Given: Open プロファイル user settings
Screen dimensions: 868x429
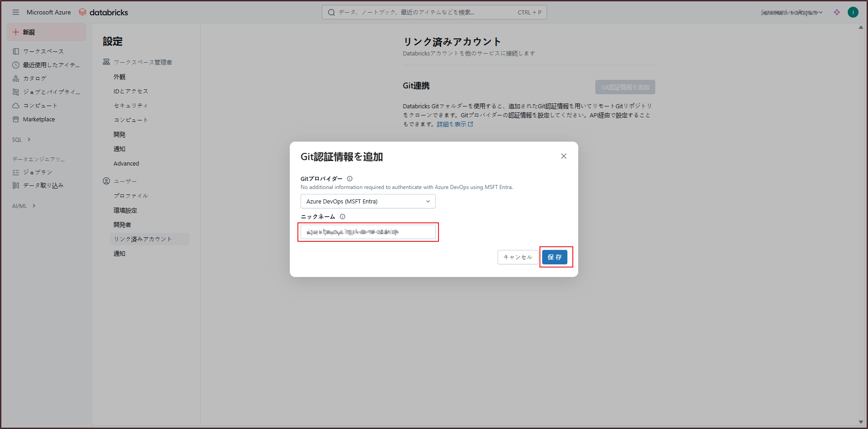Looking at the screenshot, I should [x=131, y=196].
